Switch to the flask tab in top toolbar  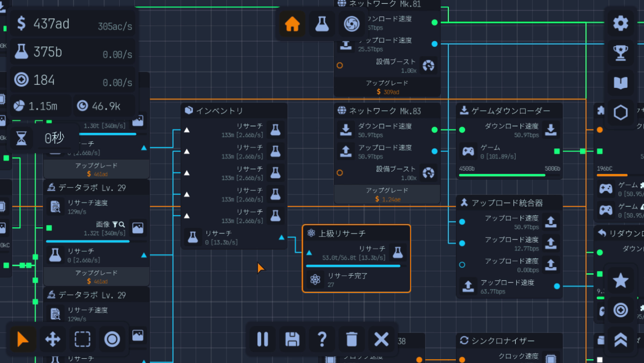322,24
